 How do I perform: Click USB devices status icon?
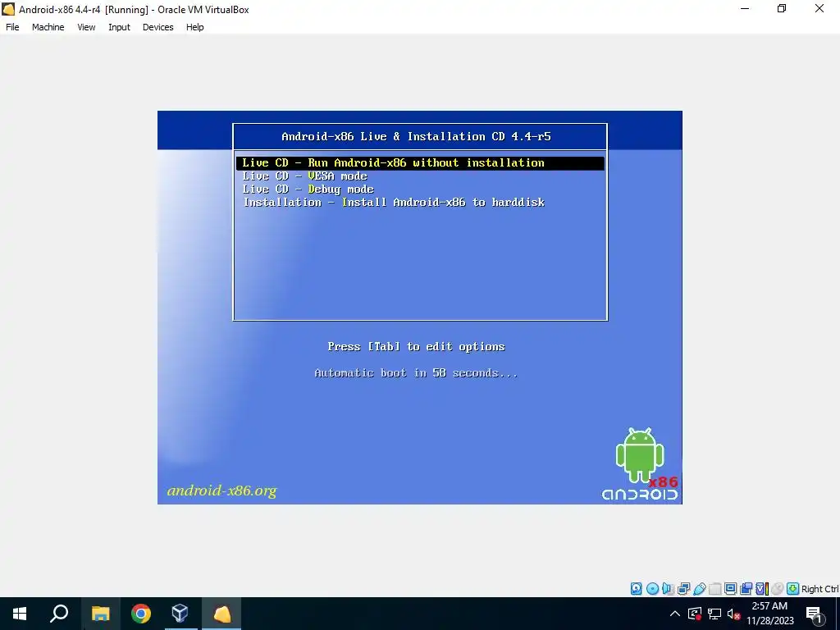[699, 589]
